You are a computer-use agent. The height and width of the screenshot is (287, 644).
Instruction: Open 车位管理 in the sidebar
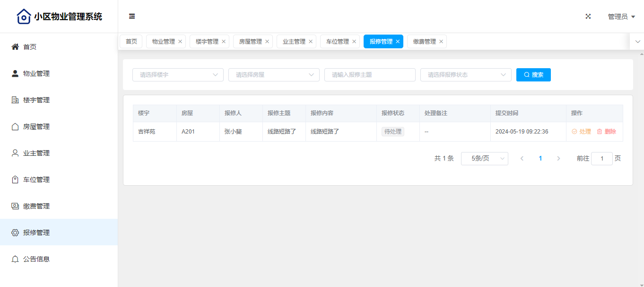click(x=36, y=179)
